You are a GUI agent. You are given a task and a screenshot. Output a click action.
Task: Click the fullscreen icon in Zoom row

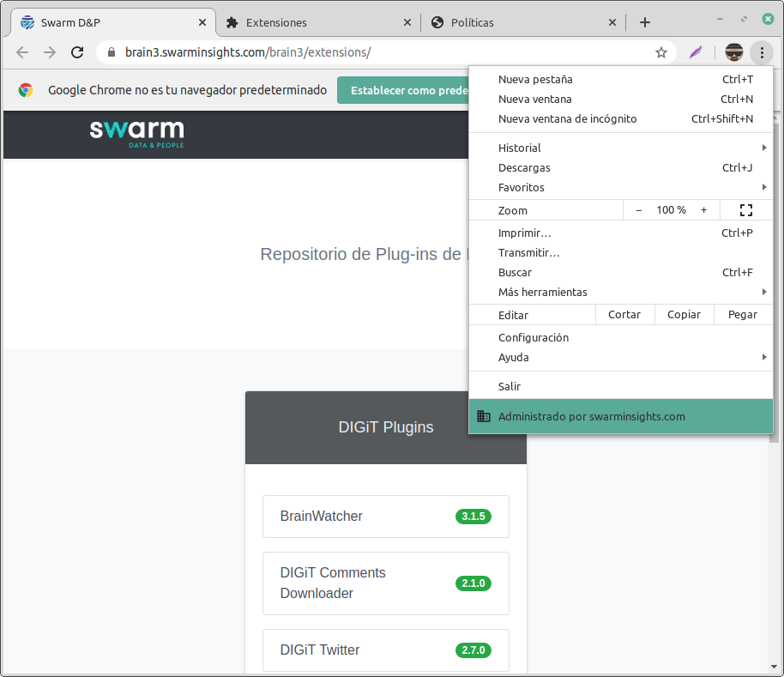[x=745, y=210]
